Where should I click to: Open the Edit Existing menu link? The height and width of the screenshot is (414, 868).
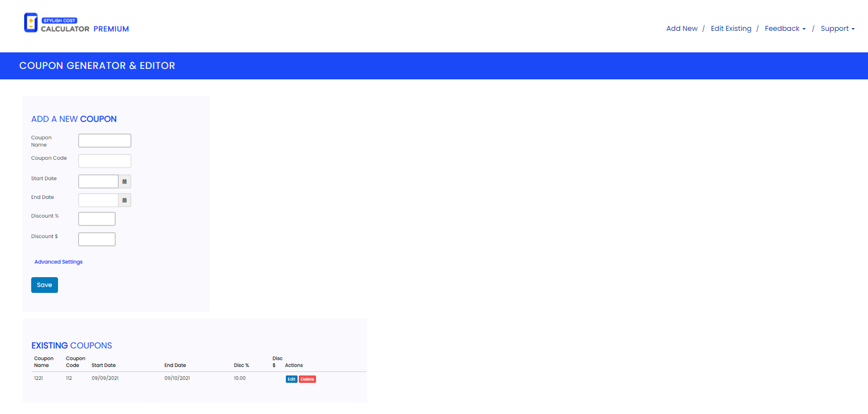tap(731, 29)
